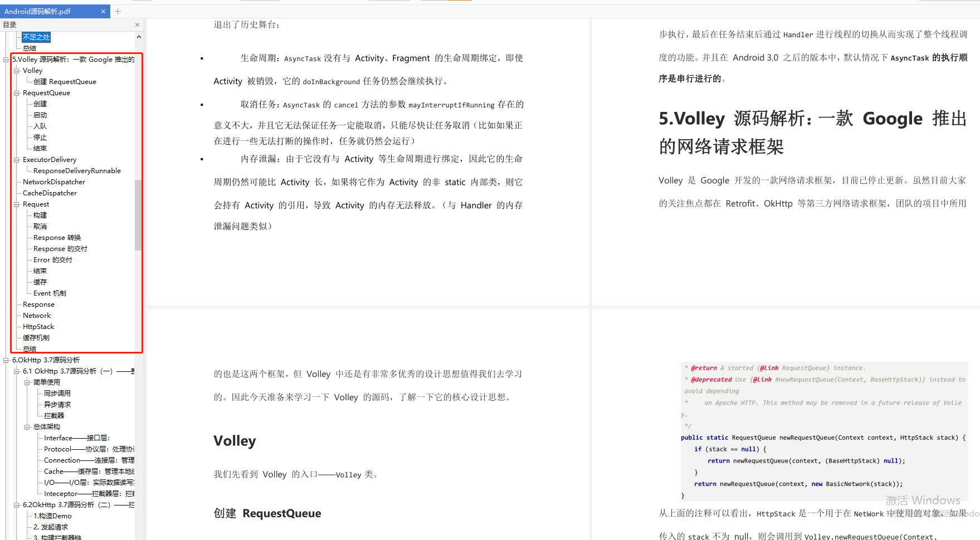Collapse the 总体架构 outline node
Screen dimensions: 980x540
(x=27, y=427)
